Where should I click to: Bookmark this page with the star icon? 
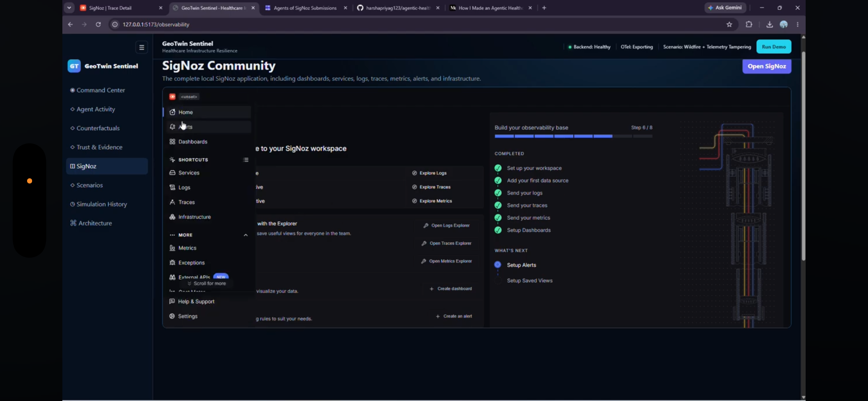coord(729,24)
